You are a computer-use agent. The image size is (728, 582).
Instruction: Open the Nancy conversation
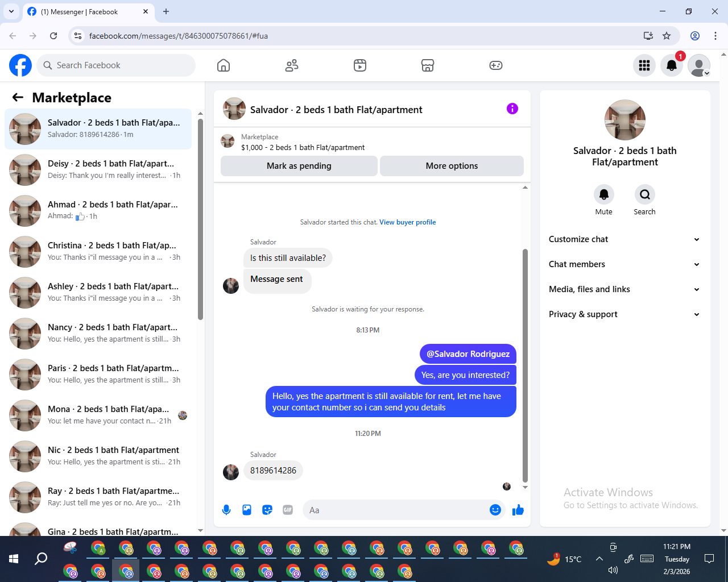click(98, 334)
